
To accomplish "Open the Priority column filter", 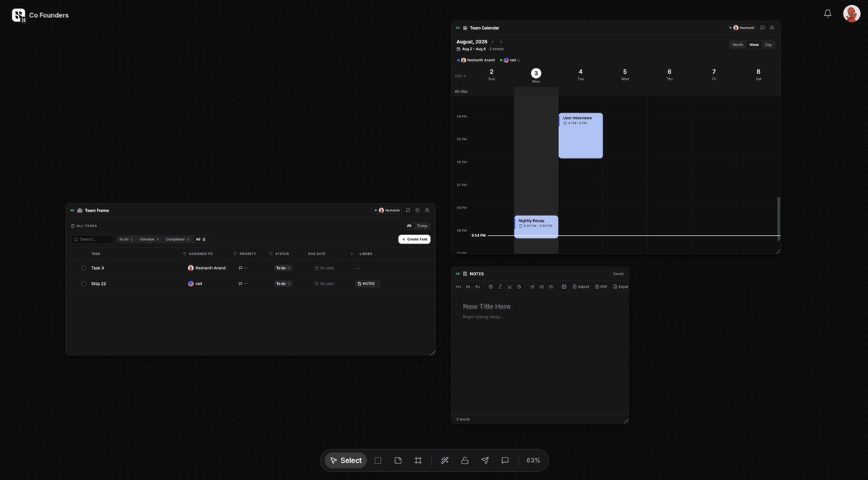I will pos(235,254).
